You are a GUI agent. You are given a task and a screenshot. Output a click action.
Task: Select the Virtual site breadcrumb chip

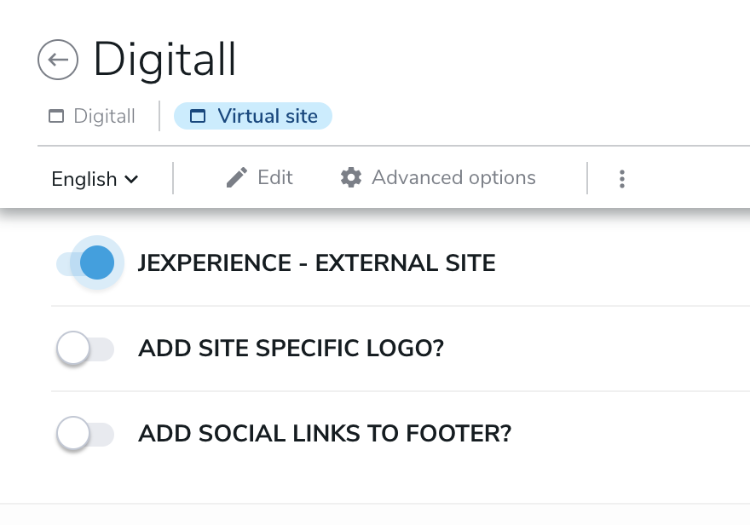click(x=253, y=116)
